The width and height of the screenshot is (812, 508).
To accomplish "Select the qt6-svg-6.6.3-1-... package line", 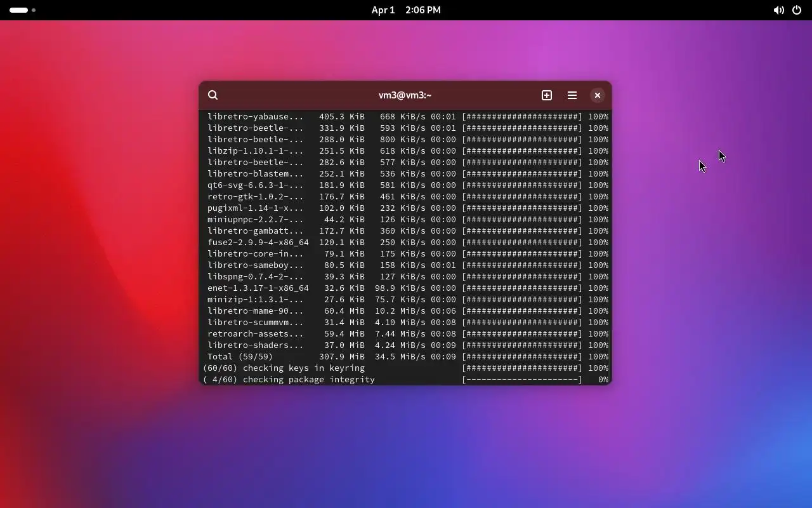I will coord(408,185).
